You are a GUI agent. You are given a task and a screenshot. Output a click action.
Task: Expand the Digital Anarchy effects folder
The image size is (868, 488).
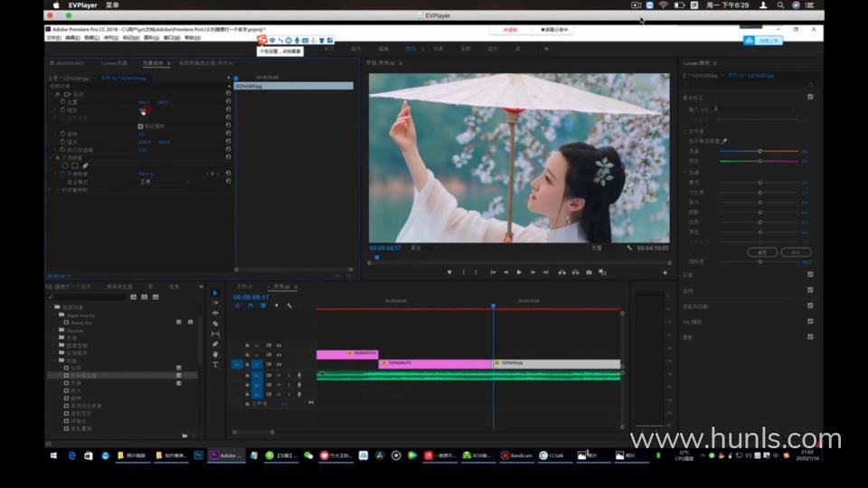click(56, 314)
